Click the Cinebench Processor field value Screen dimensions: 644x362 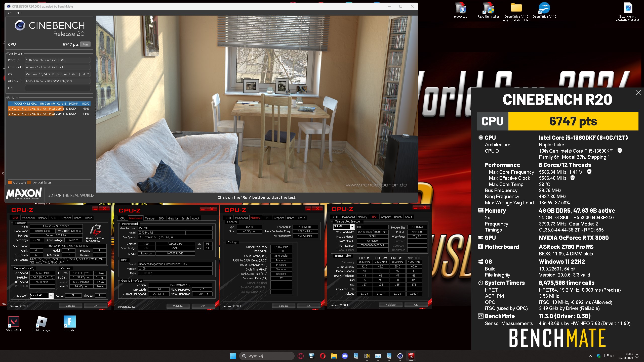(x=58, y=60)
